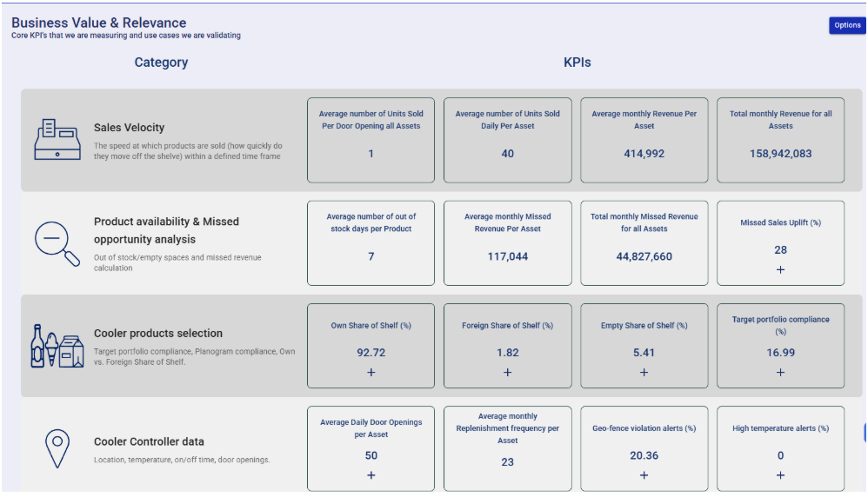Open Average monthly Missed Revenue Per Asset card
This screenshot has width=868, height=497.
click(x=507, y=242)
